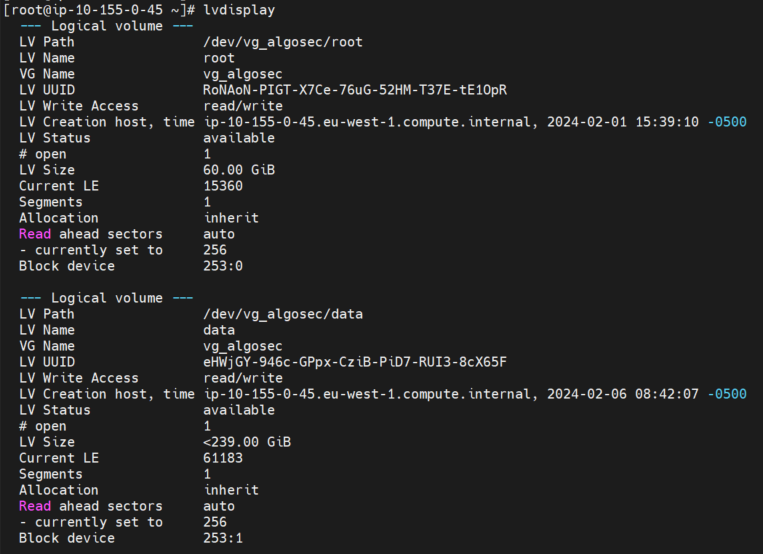Screen dimensions: 763x554
Task: Click the LV Name value "root"
Action: tap(219, 58)
